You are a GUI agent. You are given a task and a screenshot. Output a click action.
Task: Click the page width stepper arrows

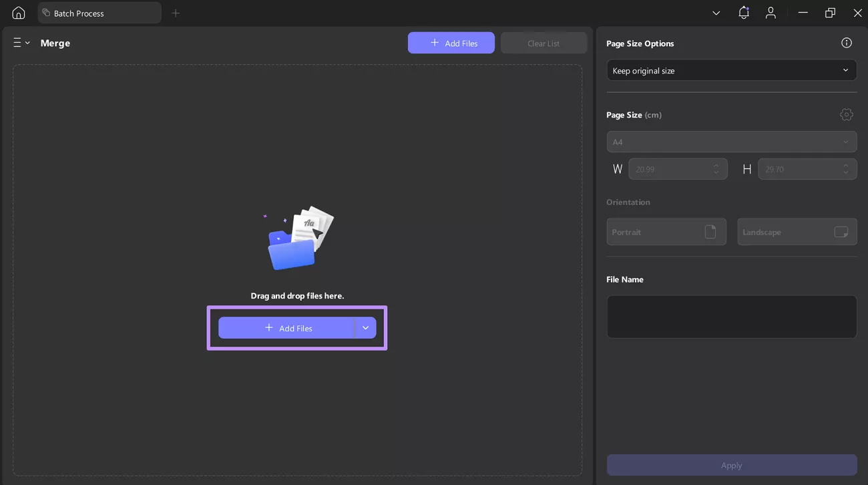[x=716, y=169]
